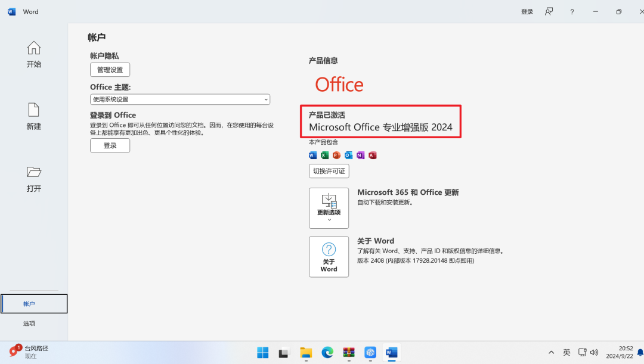Screen dimensions: 644x364
Task: Click the Word icon on the taskbar
Action: [392, 353]
